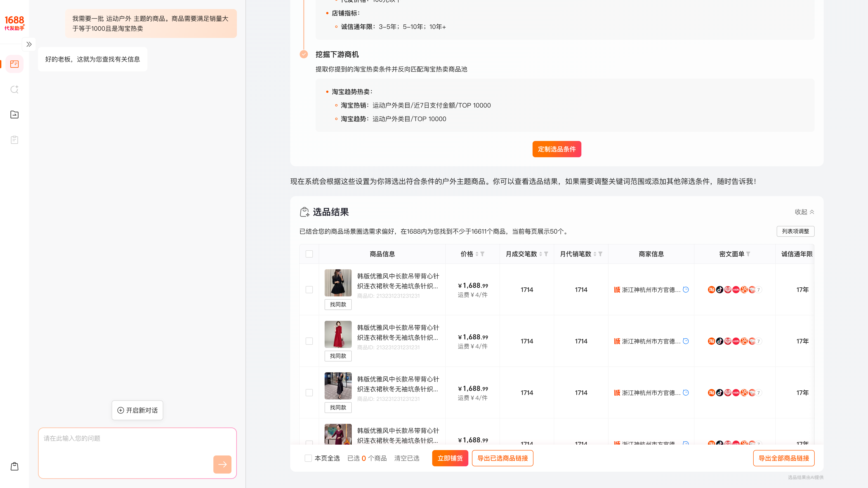Click 找同款 under the second product

[x=338, y=356]
